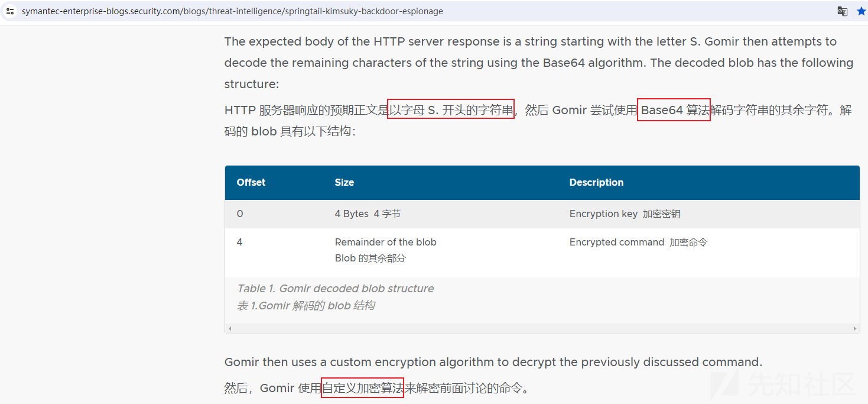
Task: Click the table's horizontal scrollbar track
Action: pos(542,328)
